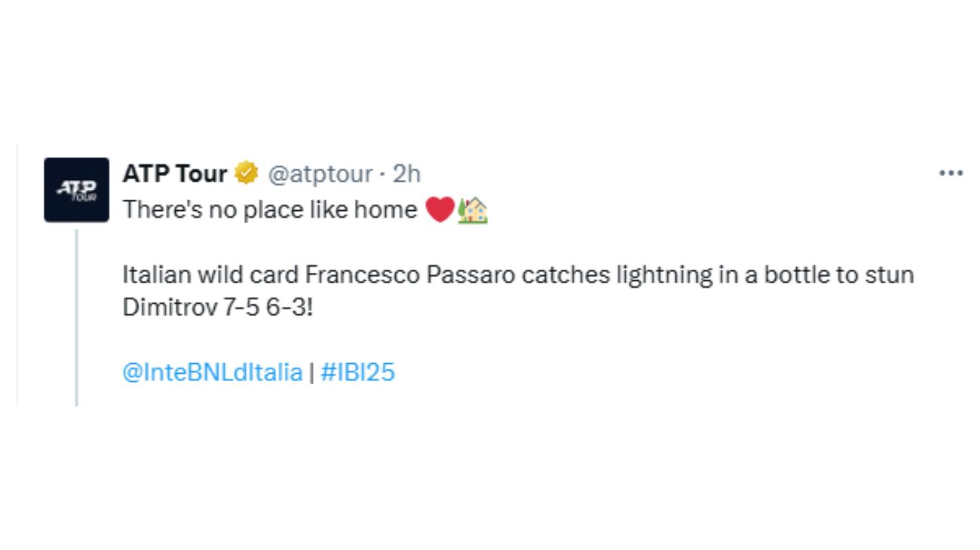Click the ATP Tour display name
The height and width of the screenshot is (550, 980).
click(175, 173)
